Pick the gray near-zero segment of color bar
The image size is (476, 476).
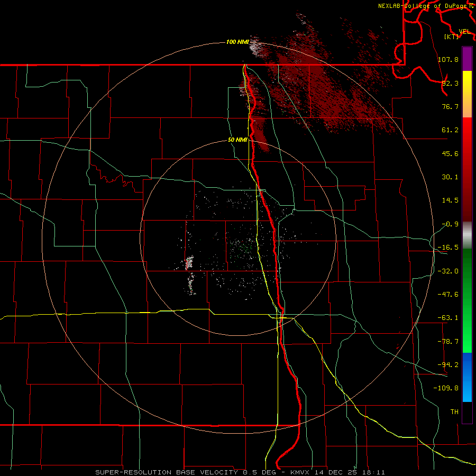pos(467,235)
